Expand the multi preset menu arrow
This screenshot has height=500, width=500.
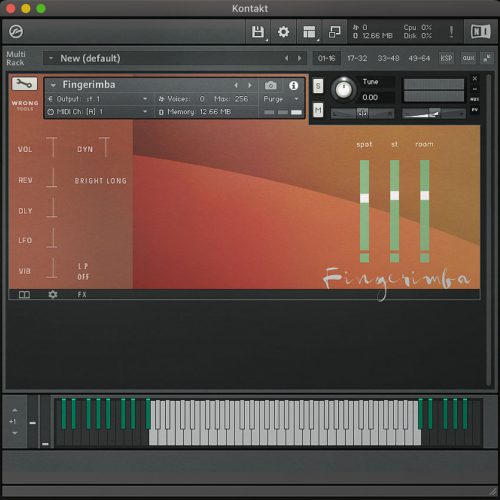(51, 58)
